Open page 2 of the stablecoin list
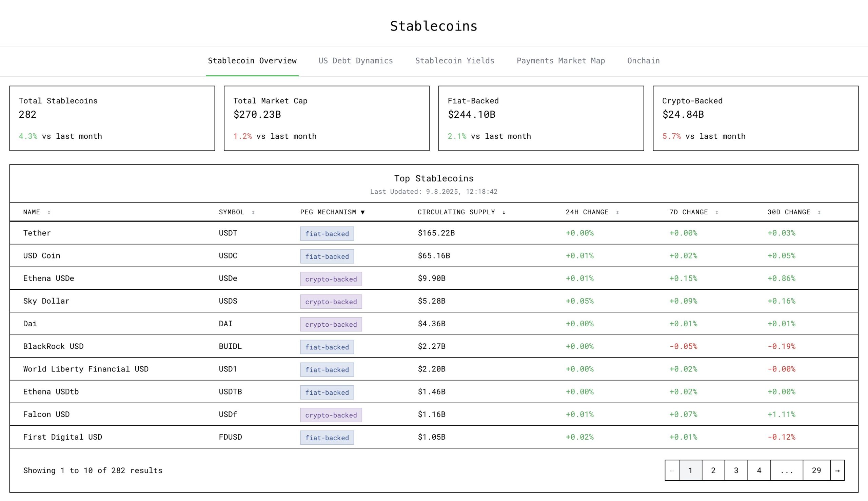This screenshot has height=501, width=868. pos(713,470)
